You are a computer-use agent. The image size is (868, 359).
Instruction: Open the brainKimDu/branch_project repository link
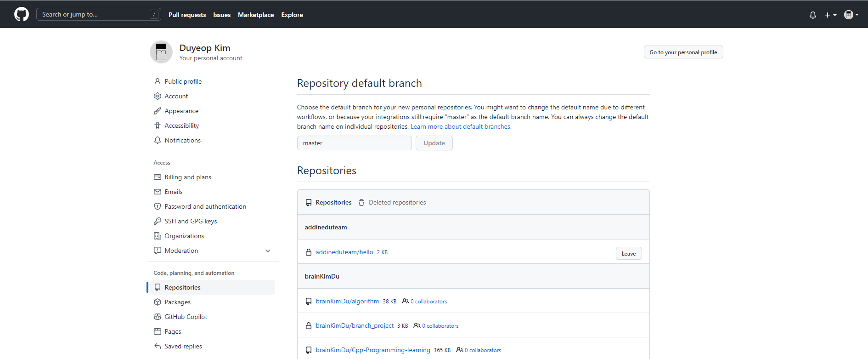point(355,325)
